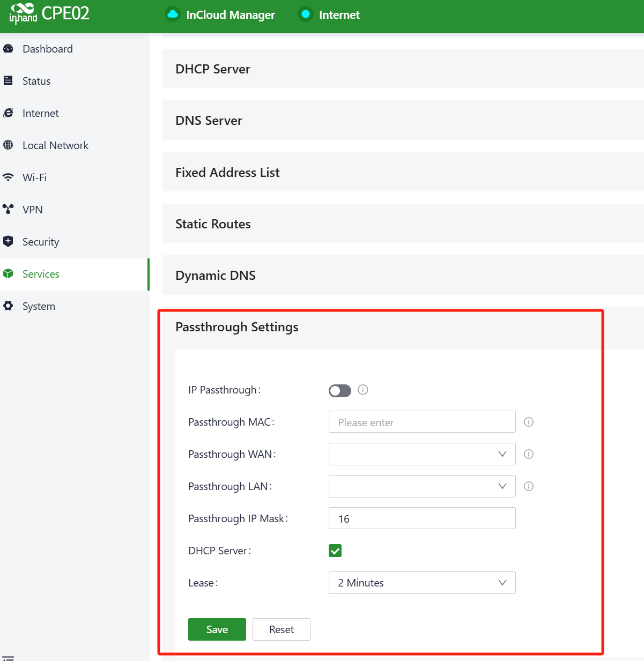Click the Passthrough MAC input field
Screen dimensions: 644x661
pyautogui.click(x=422, y=422)
